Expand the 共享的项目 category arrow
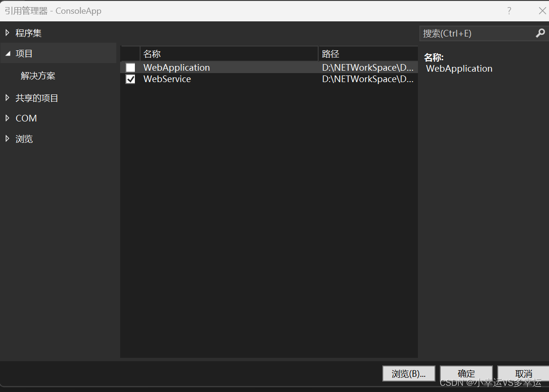Viewport: 549px width, 392px height. (7, 98)
